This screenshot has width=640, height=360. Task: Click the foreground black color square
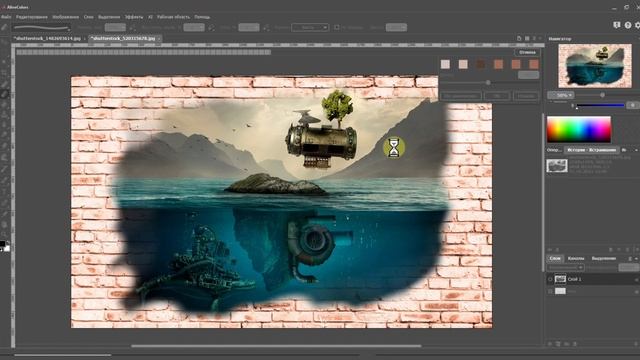[2, 244]
